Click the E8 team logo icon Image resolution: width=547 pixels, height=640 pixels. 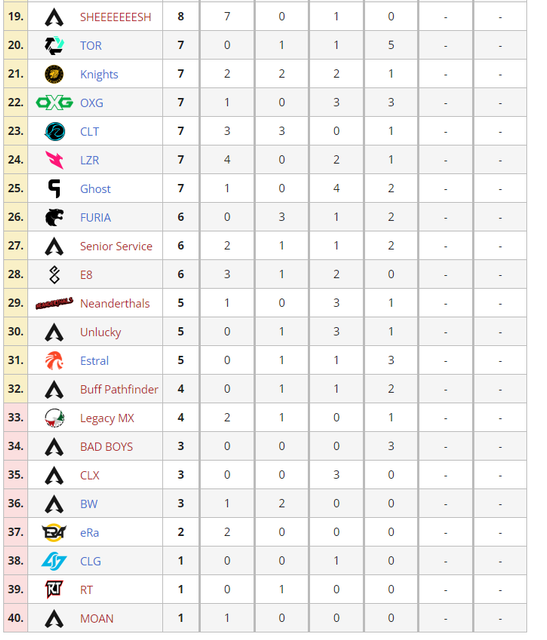point(54,275)
